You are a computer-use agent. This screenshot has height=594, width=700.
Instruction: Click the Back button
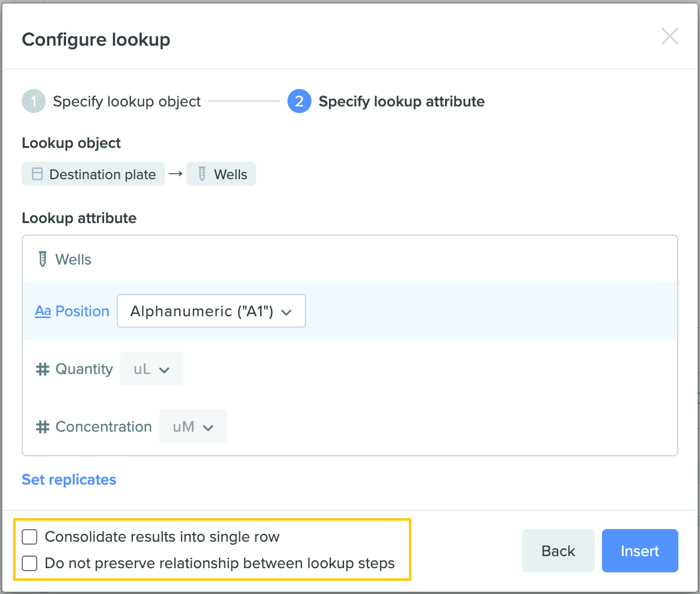pos(557,551)
